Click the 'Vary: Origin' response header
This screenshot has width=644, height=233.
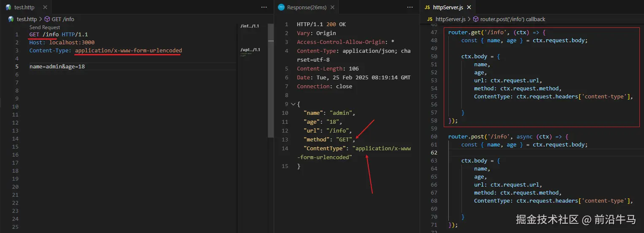click(316, 33)
